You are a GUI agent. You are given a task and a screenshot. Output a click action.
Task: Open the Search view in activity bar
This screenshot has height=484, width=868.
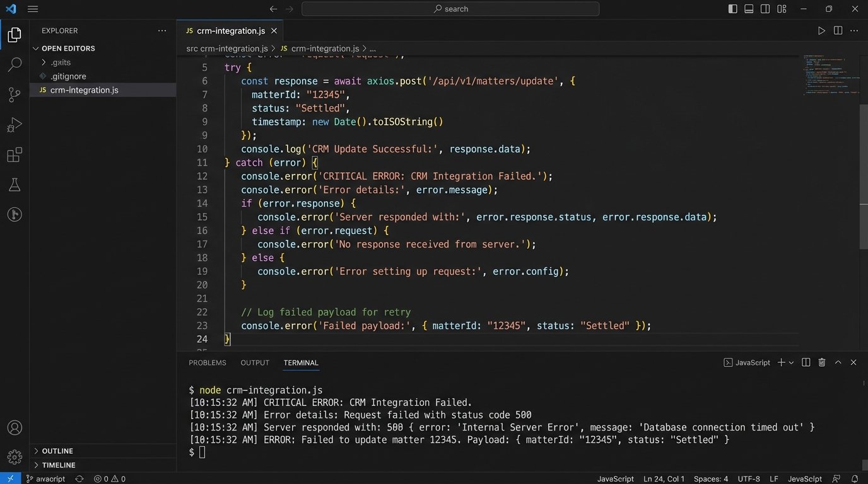[15, 64]
